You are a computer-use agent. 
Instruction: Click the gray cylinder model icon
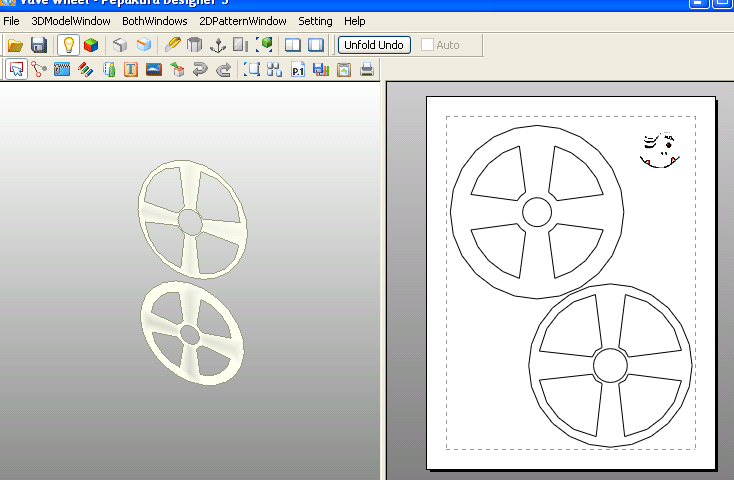195,45
